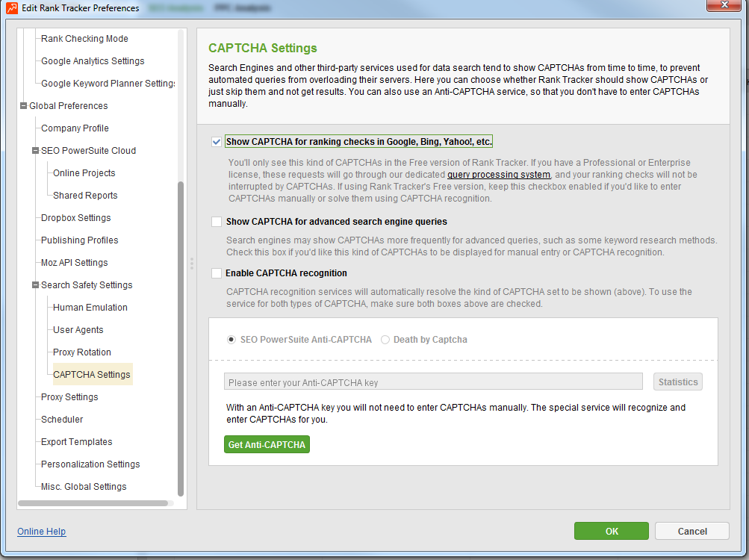Enable Show CAPTCHA for ranking checks checkbox
Screen dimensions: 749x560
pos(217,142)
